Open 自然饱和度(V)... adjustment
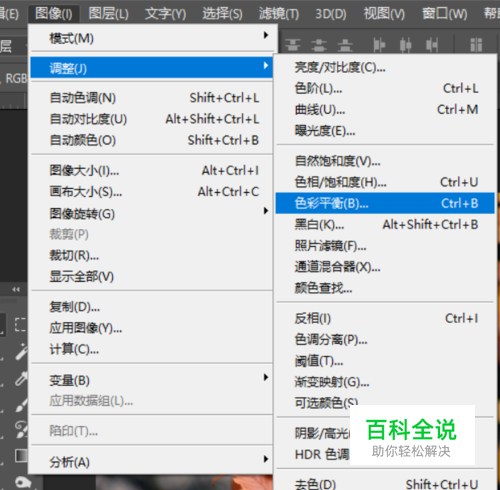This screenshot has height=490, width=500. pos(385,161)
